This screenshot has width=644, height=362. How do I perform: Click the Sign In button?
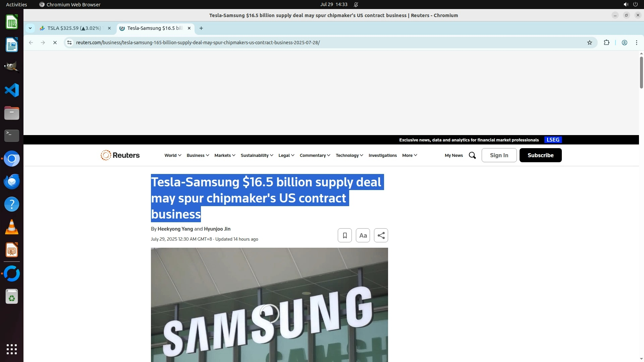(499, 155)
